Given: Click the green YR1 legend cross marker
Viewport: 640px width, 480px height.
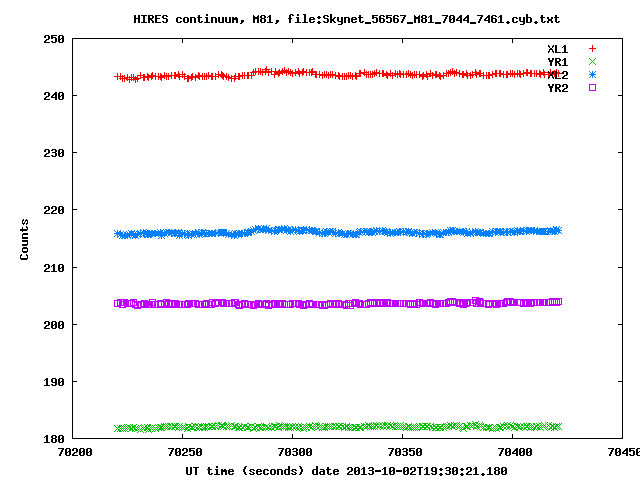Looking at the screenshot, I should 592,62.
